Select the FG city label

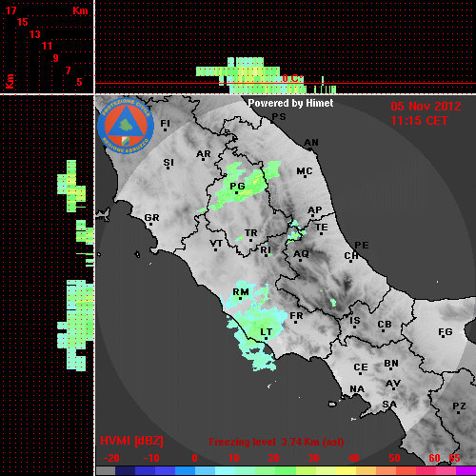click(x=446, y=332)
